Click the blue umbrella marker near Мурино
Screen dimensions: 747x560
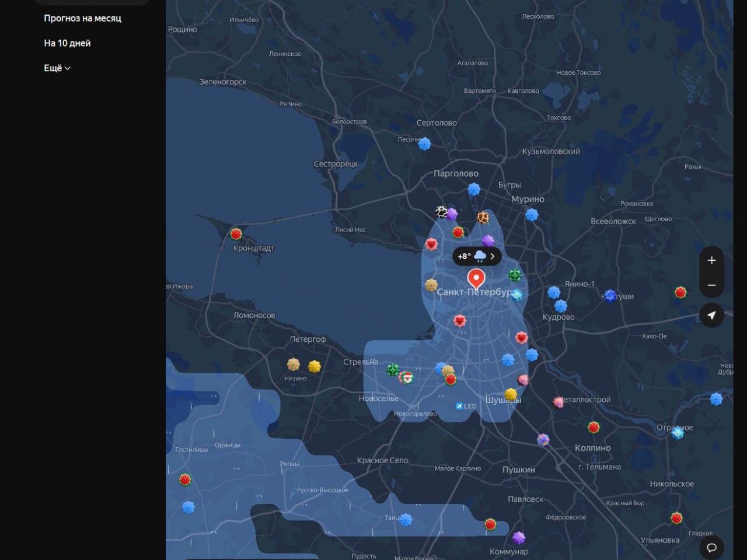531,215
